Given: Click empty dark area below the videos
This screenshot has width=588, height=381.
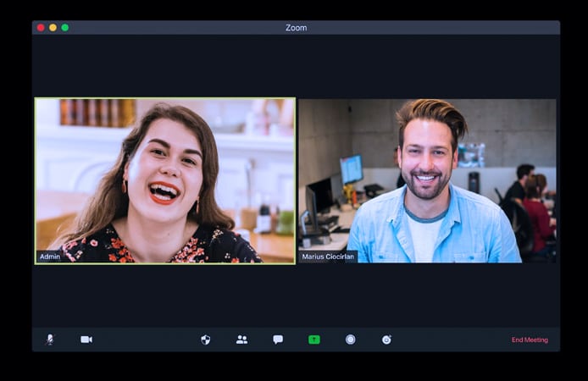Looking at the screenshot, I should (296, 296).
